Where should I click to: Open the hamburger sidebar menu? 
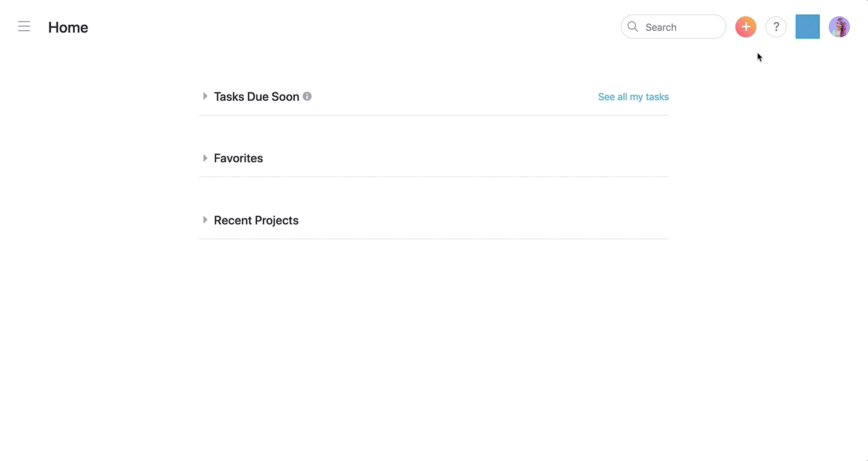(24, 27)
